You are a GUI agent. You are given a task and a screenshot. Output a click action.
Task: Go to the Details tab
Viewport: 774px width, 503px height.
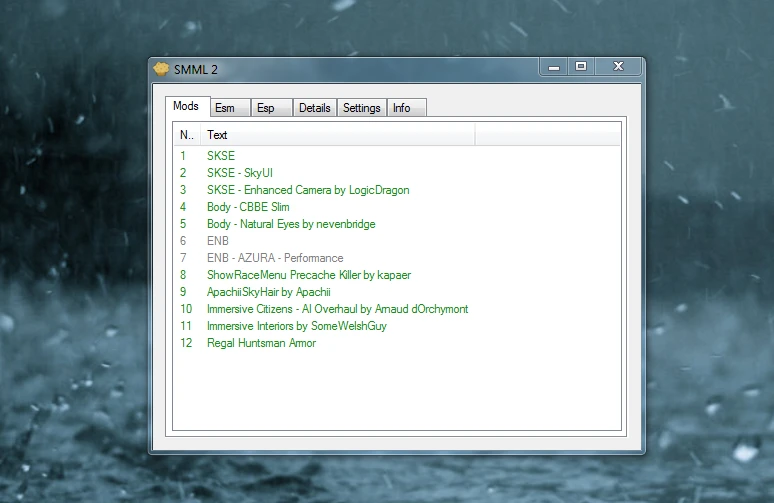(314, 108)
